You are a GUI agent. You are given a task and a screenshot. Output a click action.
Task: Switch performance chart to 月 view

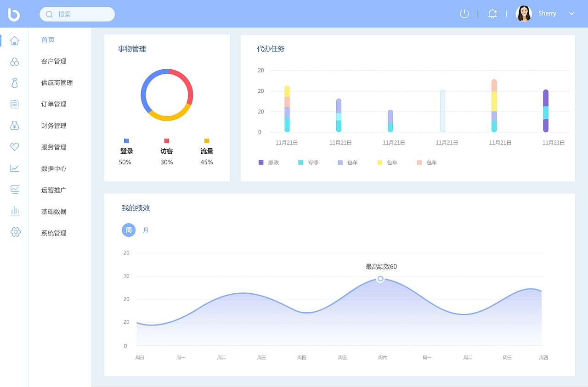tap(146, 230)
